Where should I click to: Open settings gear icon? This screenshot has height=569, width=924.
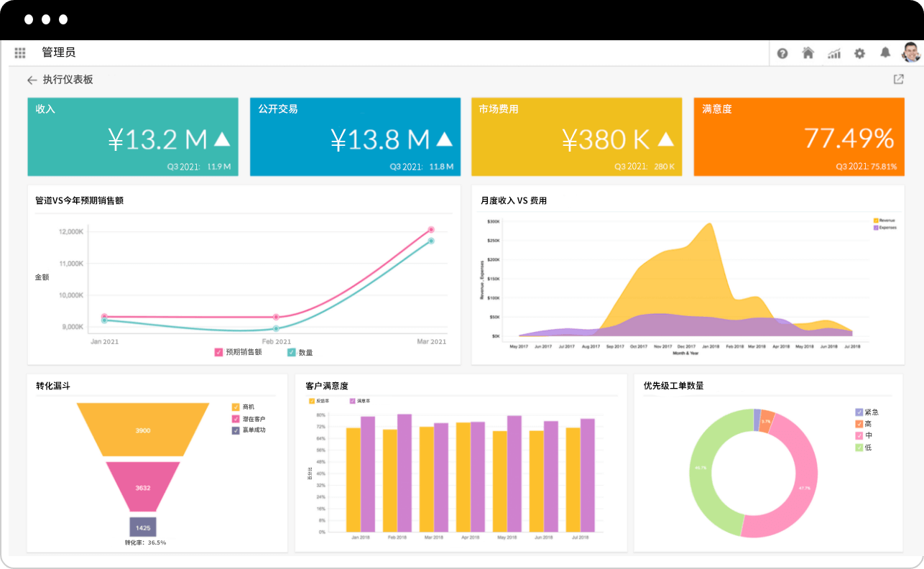tap(859, 53)
